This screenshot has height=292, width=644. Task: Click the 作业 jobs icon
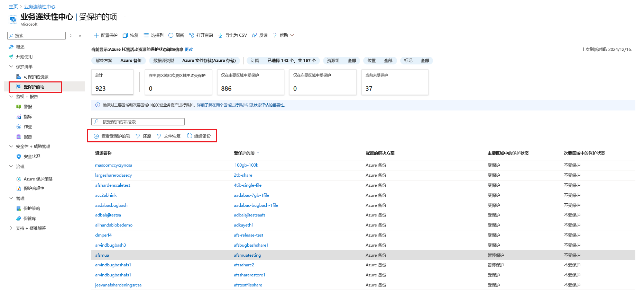tap(19, 127)
